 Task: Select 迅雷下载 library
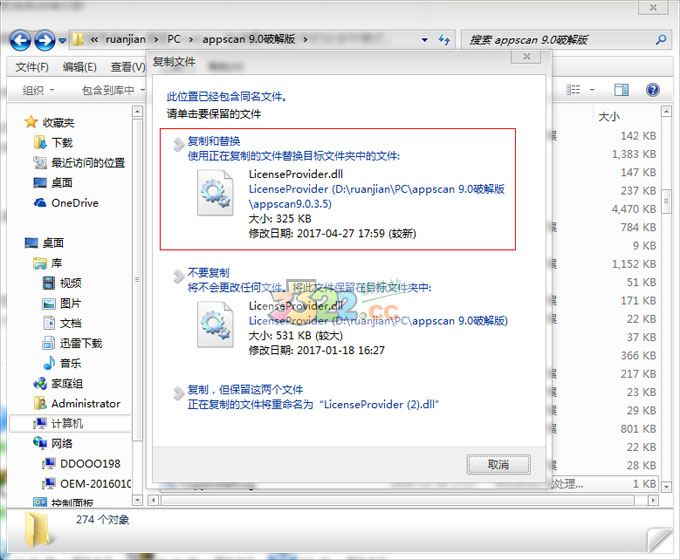pos(81,343)
